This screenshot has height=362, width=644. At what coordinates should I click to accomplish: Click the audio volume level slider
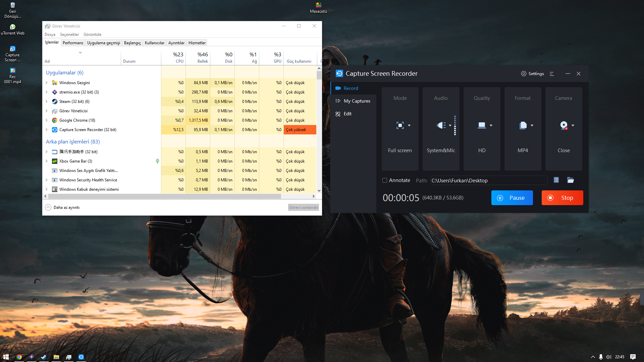click(x=455, y=125)
